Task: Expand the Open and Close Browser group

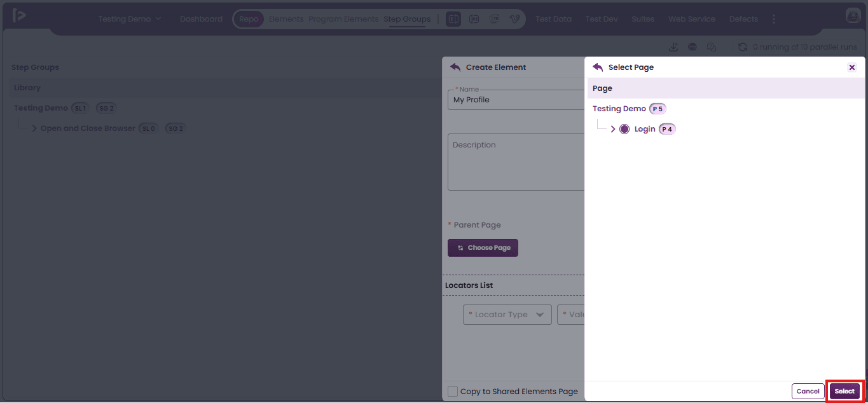Action: (x=34, y=128)
